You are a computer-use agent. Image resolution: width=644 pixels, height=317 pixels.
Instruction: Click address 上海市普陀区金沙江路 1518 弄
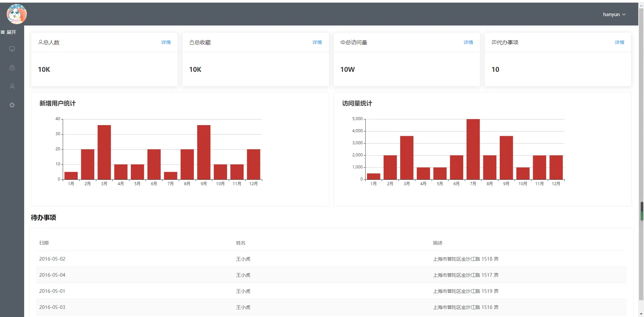click(x=466, y=259)
